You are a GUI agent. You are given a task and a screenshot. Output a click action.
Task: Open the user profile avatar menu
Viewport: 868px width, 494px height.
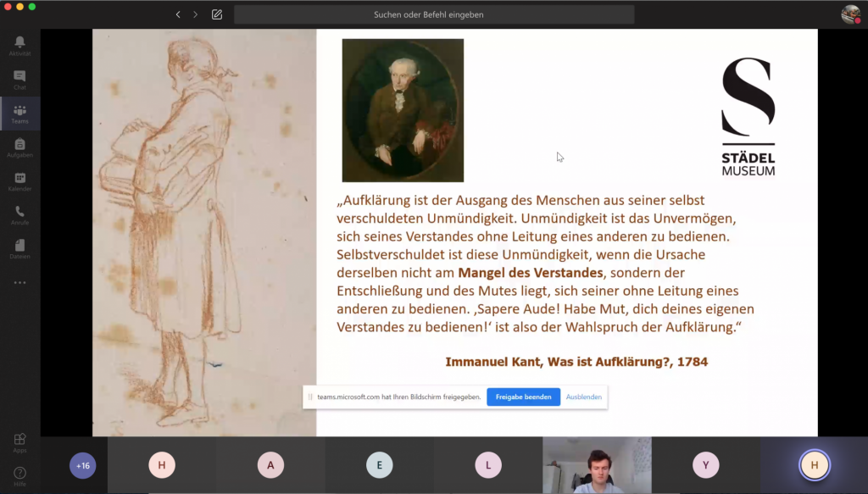click(x=850, y=14)
